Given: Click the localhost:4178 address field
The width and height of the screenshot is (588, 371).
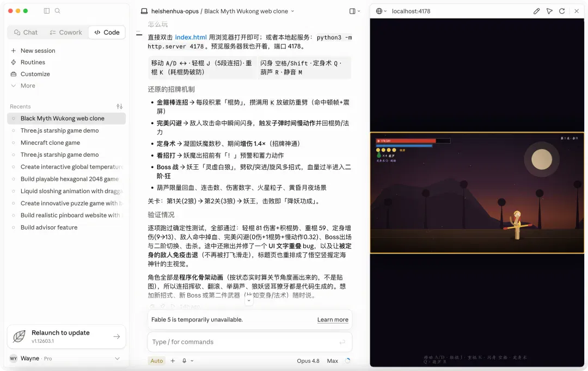Looking at the screenshot, I should [411, 11].
